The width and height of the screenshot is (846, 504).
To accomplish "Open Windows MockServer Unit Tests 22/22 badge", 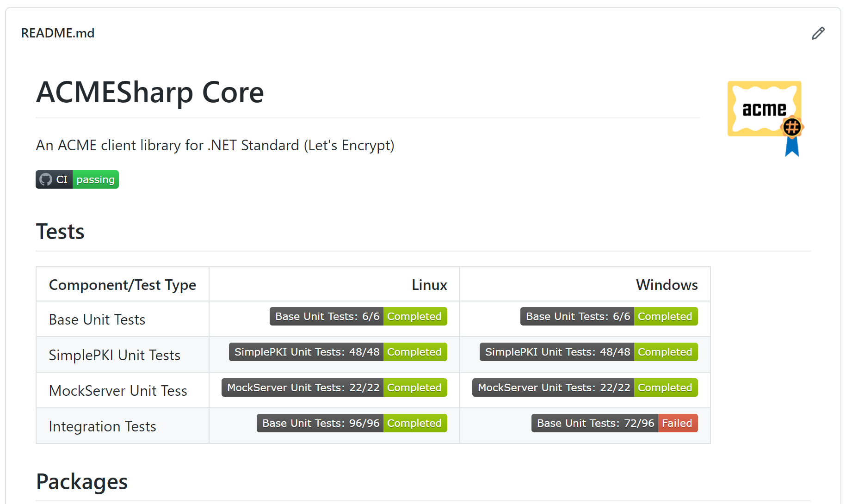I will pyautogui.click(x=585, y=387).
